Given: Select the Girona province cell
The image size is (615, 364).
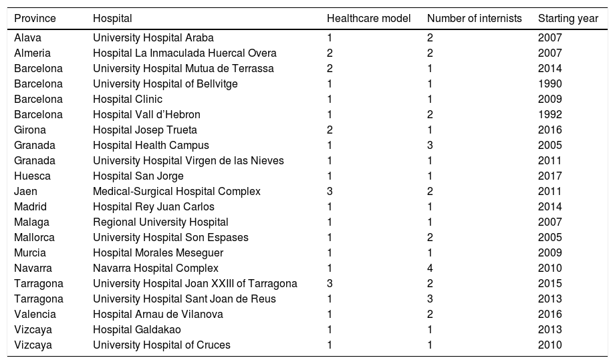Looking at the screenshot, I should click(x=31, y=130).
